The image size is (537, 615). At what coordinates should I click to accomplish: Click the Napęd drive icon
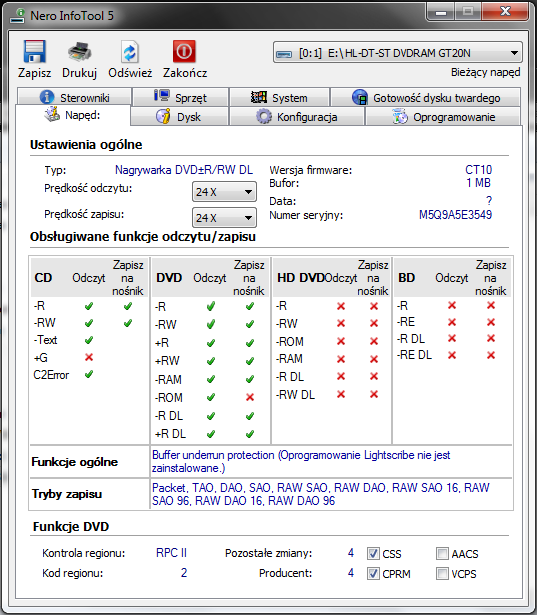pyautogui.click(x=52, y=114)
